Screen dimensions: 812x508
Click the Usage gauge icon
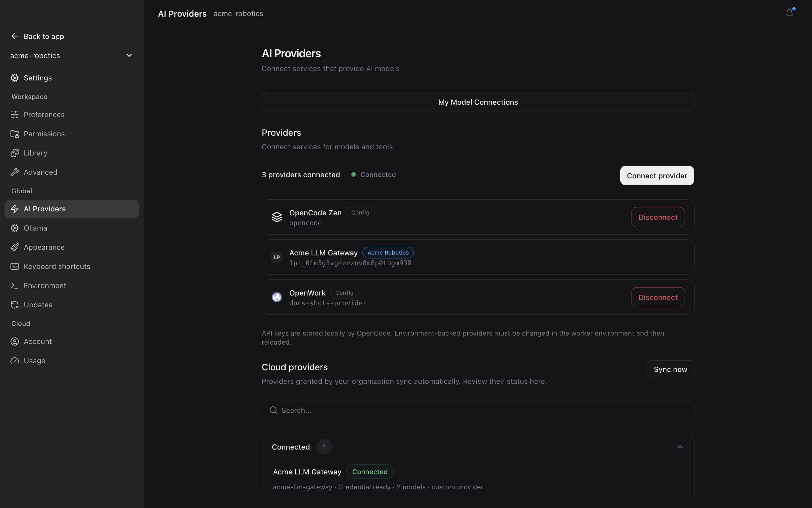14,360
